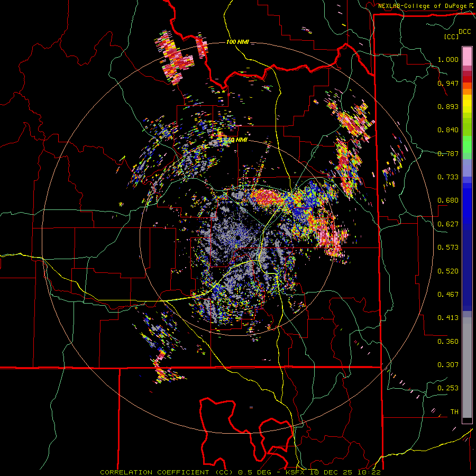Pick the pink segment atop the color bar
This screenshot has width=476, height=476.
[467, 56]
